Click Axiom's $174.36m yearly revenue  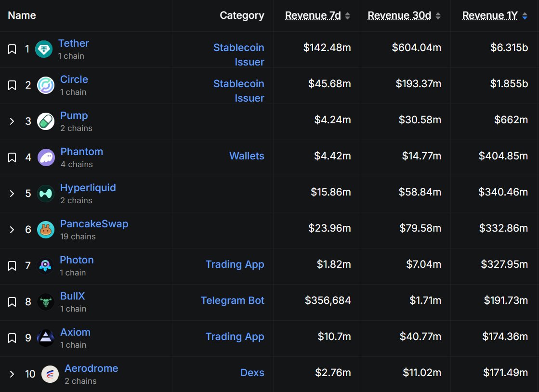(505, 336)
